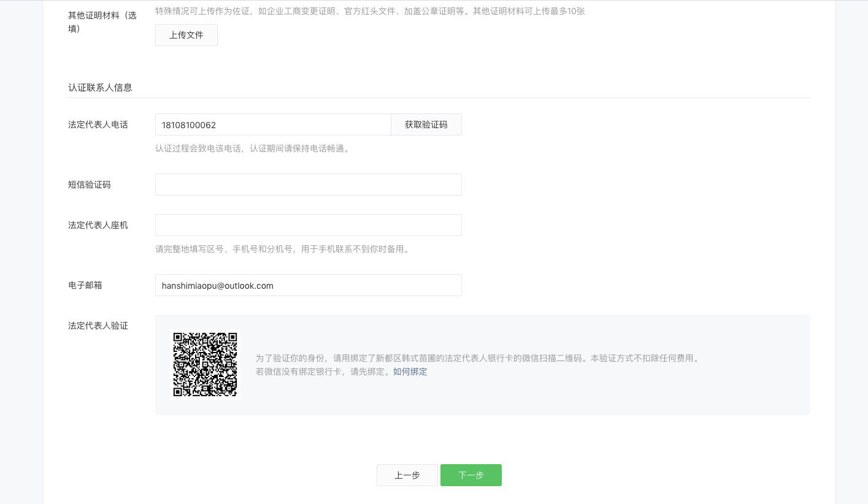868x504 pixels.
Task: Click the 法定代表人电话 field label
Action: pos(98,124)
